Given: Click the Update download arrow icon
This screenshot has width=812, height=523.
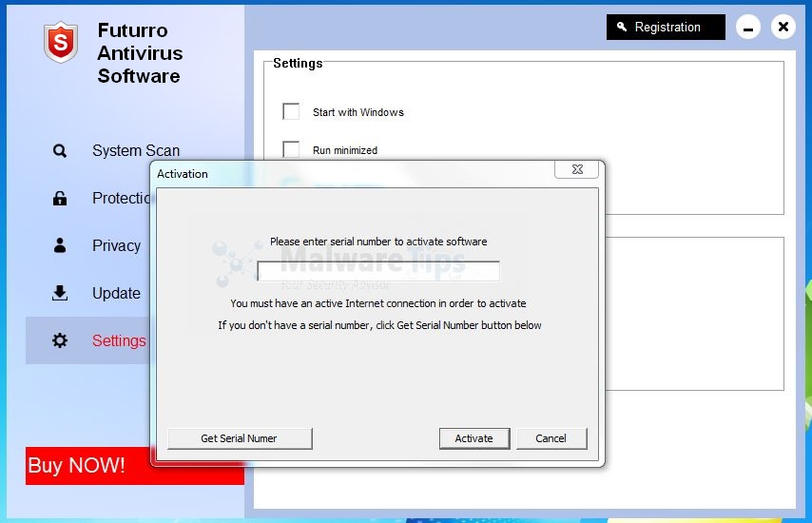Looking at the screenshot, I should point(60,293).
